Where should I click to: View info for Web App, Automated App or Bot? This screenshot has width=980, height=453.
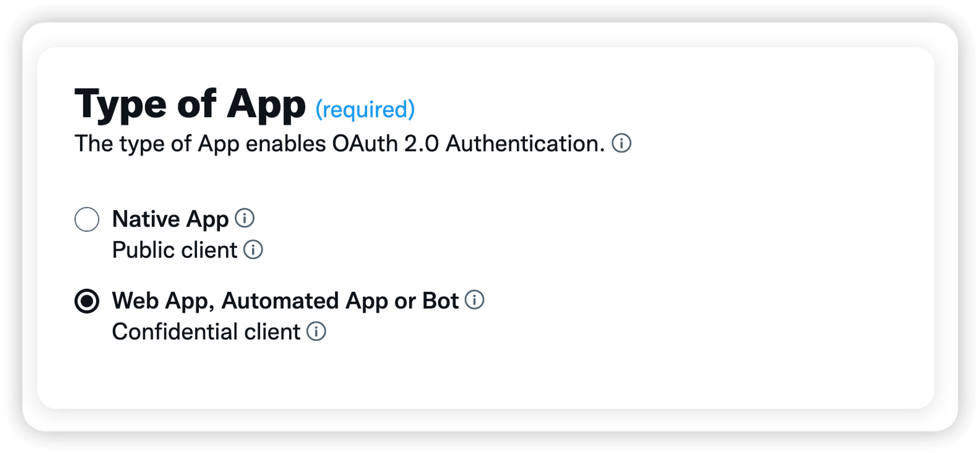point(474,301)
